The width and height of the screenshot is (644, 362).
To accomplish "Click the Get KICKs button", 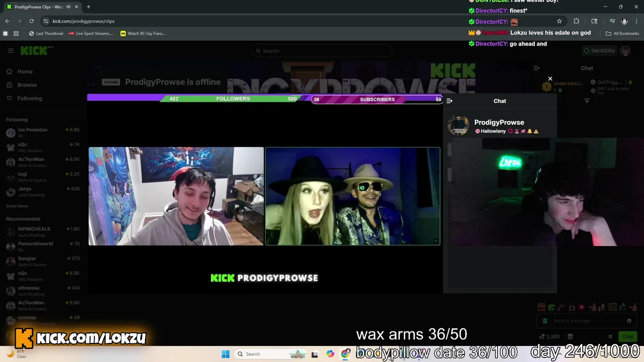I will 599,51.
